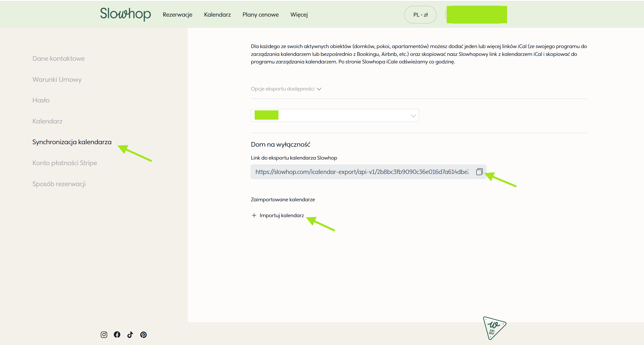The height and width of the screenshot is (345, 644).
Task: Open Slowhop Pinterest page
Action: pos(143,335)
